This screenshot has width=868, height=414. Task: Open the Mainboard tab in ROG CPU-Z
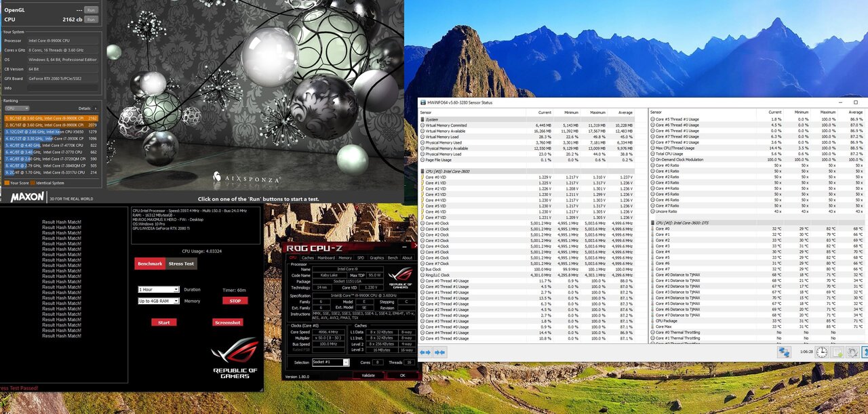point(326,257)
